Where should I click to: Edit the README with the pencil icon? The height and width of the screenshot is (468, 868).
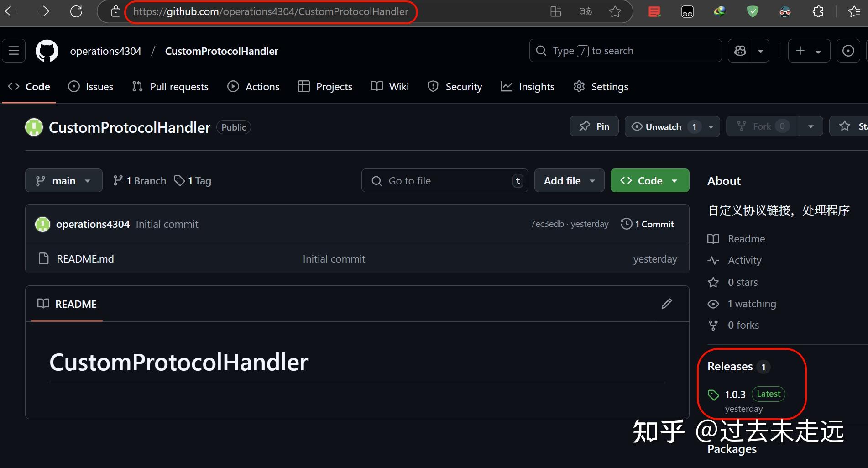667,303
